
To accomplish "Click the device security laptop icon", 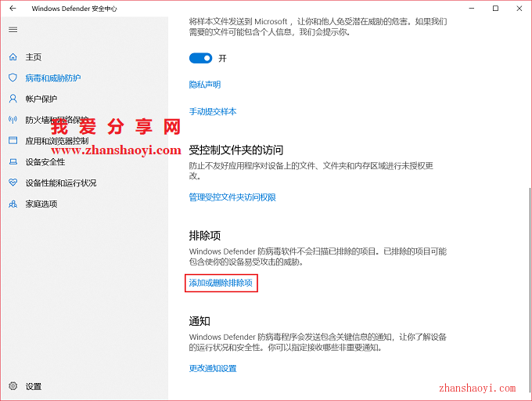I will coord(13,161).
